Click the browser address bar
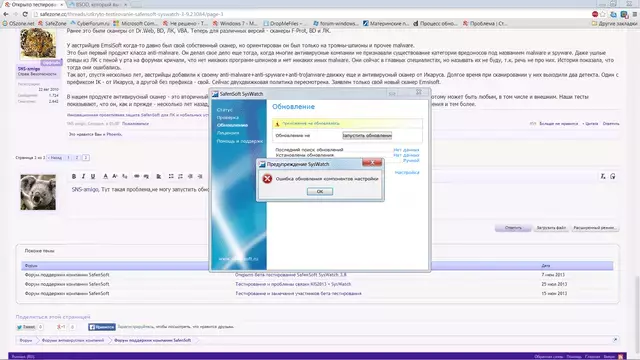640x360 pixels. (x=310, y=14)
